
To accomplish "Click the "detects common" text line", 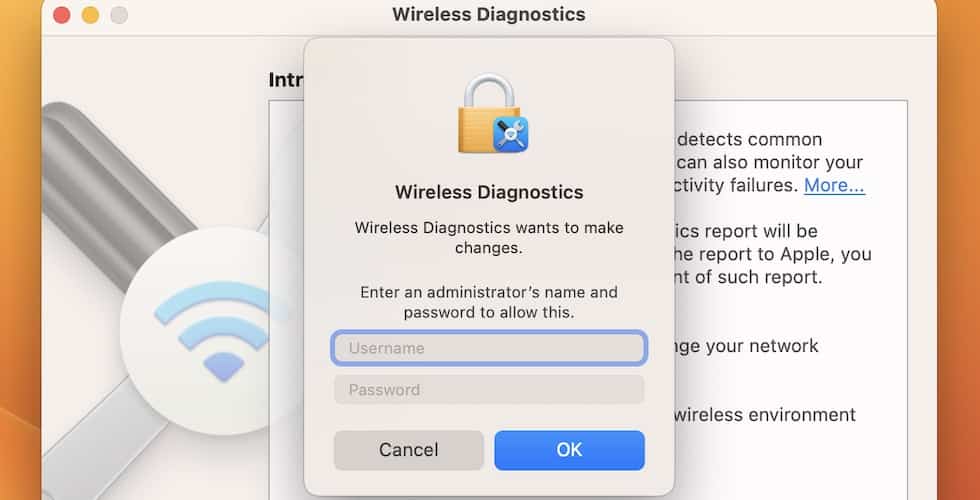I will pos(748,139).
